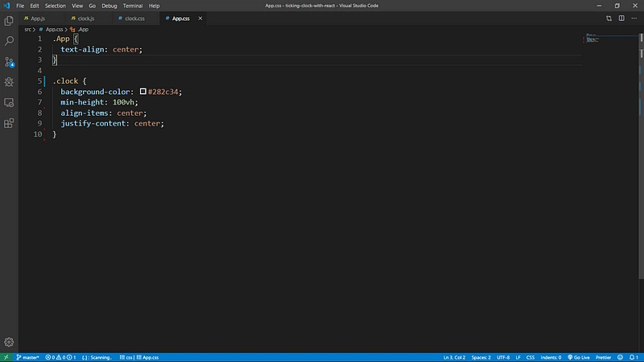Open notifications bell in status bar
644x362 pixels.
pos(634,357)
